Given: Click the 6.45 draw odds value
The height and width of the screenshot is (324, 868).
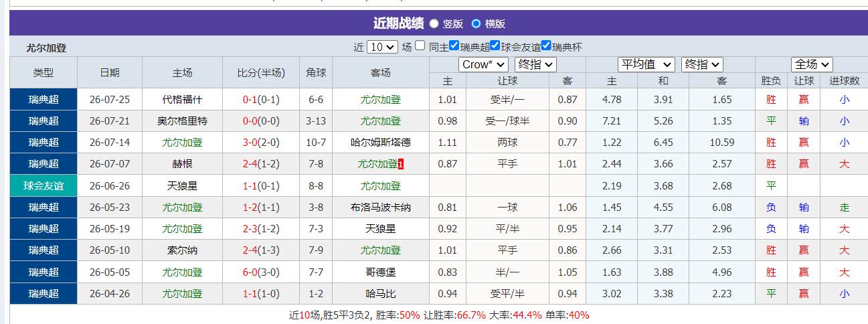Looking at the screenshot, I should pos(663,142).
